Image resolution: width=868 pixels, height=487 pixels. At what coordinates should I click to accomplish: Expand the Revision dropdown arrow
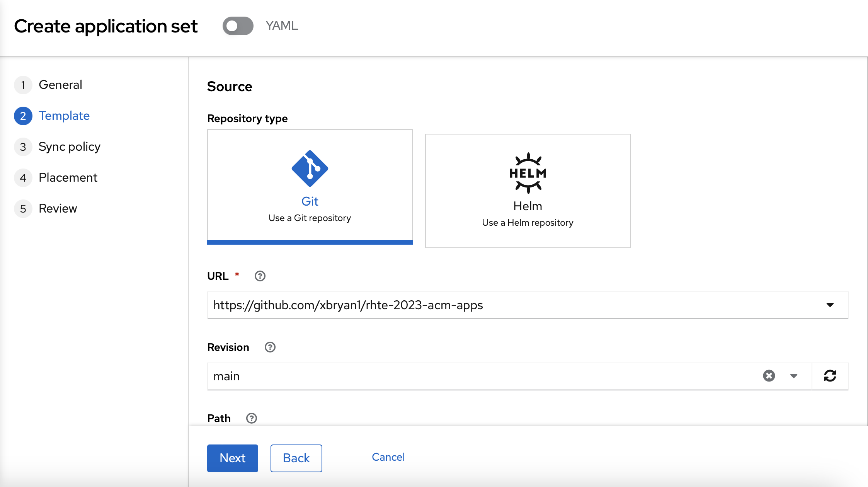click(x=794, y=376)
